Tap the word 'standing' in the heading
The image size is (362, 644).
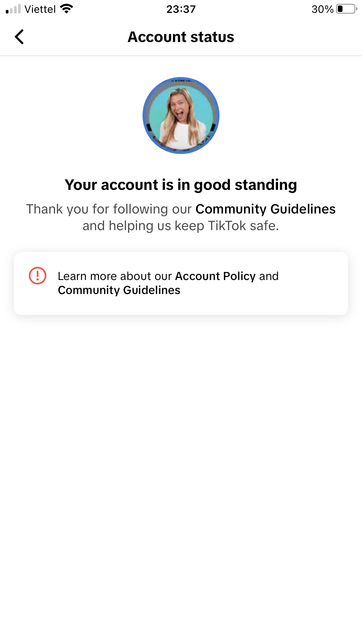[266, 185]
